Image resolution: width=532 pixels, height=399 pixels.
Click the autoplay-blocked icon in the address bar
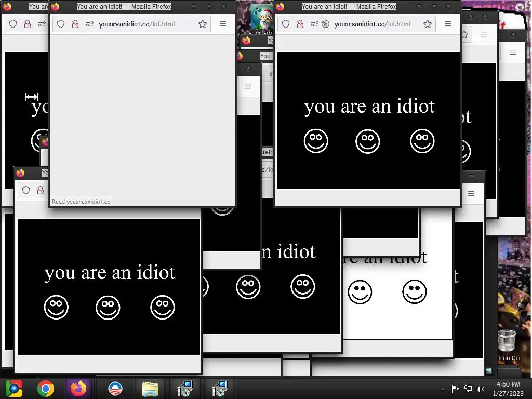[325, 24]
